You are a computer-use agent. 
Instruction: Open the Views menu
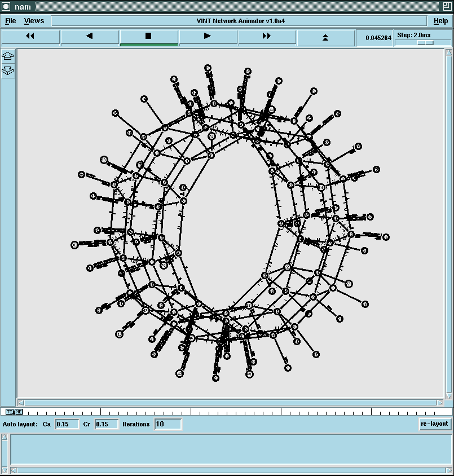34,21
